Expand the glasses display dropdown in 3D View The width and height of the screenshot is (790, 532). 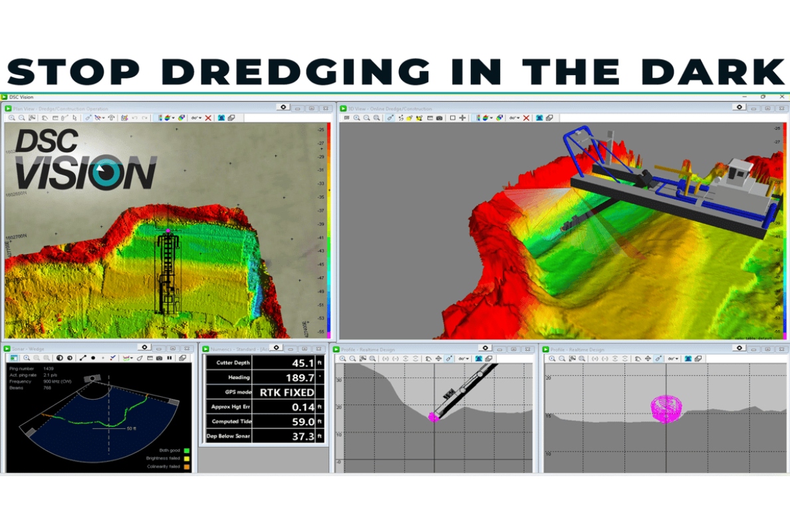pos(515,118)
